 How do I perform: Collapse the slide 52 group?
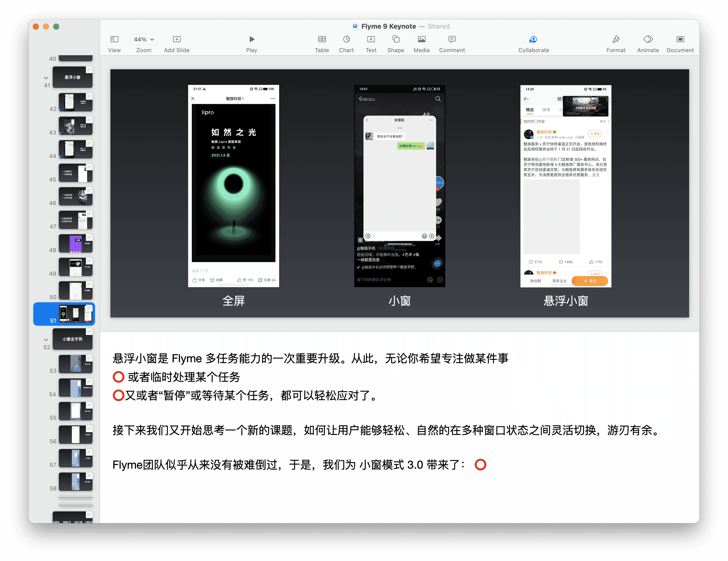click(x=46, y=340)
